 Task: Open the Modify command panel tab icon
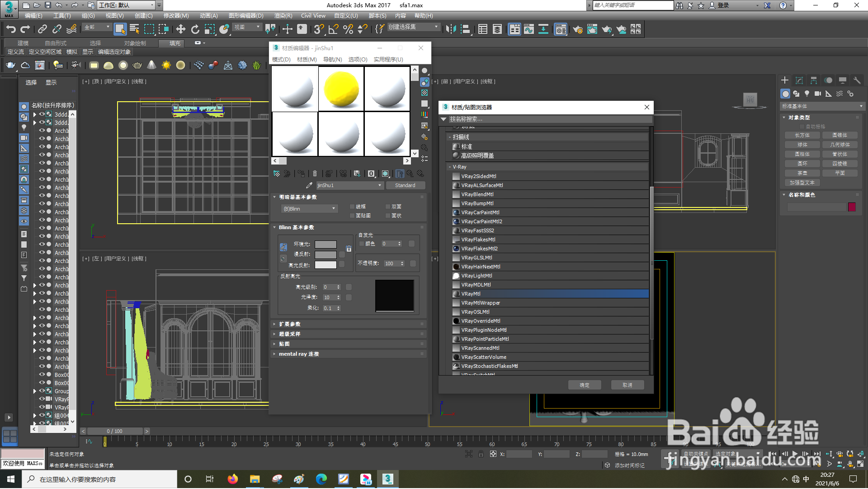click(x=799, y=80)
